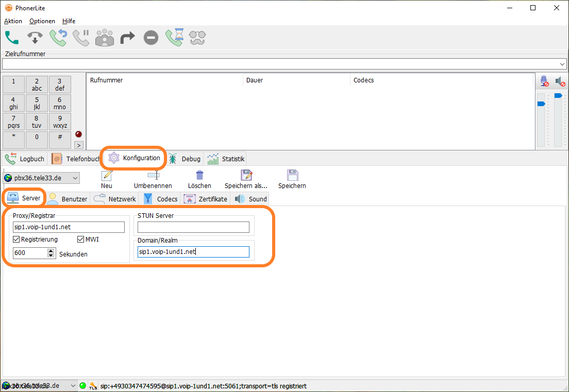
Task: Open the Hilfe menu
Action: click(69, 21)
